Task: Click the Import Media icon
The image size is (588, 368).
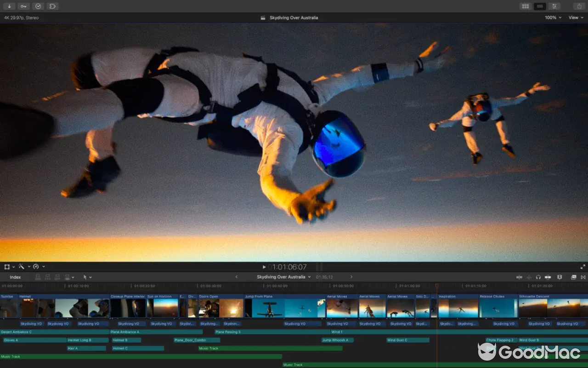Action: tap(9, 6)
